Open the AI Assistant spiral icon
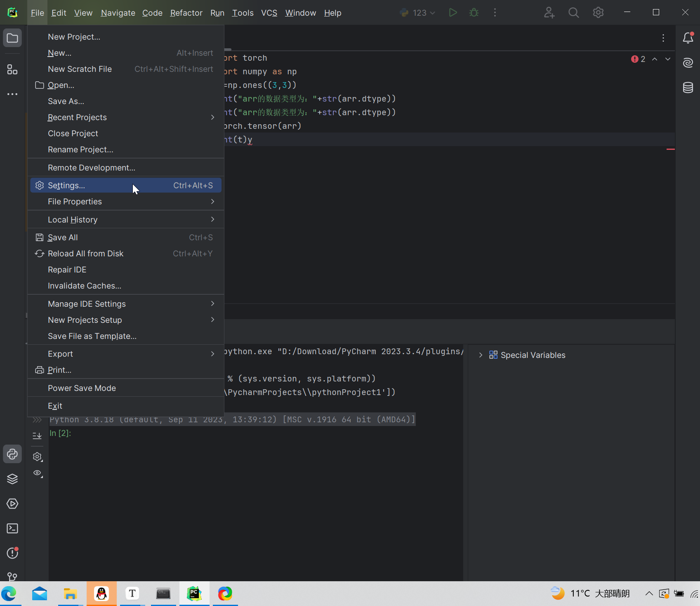This screenshot has width=700, height=606. tap(688, 63)
